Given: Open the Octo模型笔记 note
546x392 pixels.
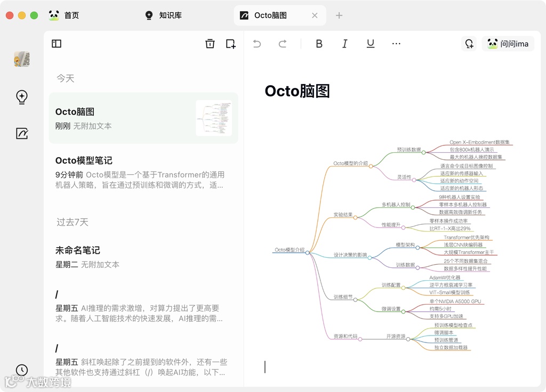Looking at the screenshot, I should (x=143, y=172).
